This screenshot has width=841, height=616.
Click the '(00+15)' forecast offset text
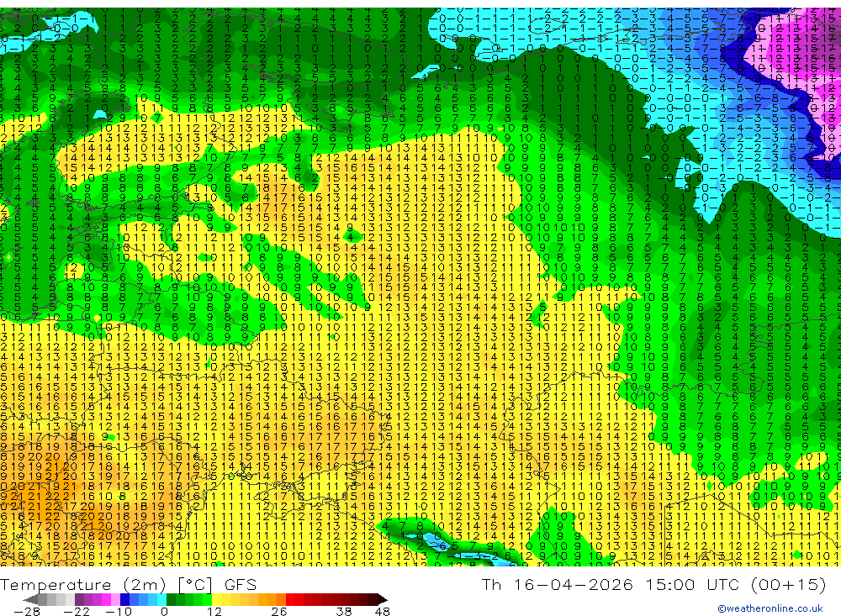(x=788, y=584)
